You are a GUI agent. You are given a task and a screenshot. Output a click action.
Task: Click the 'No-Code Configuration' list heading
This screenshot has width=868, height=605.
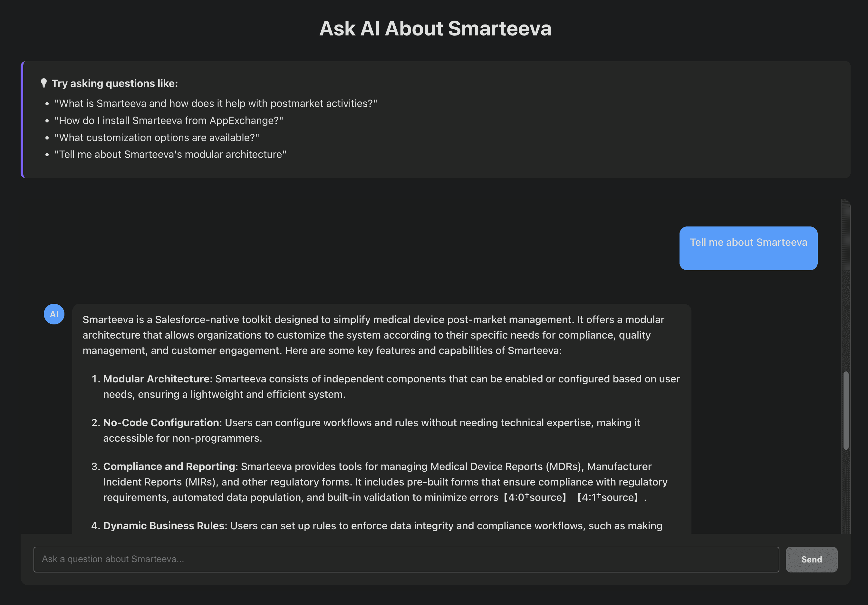click(161, 423)
